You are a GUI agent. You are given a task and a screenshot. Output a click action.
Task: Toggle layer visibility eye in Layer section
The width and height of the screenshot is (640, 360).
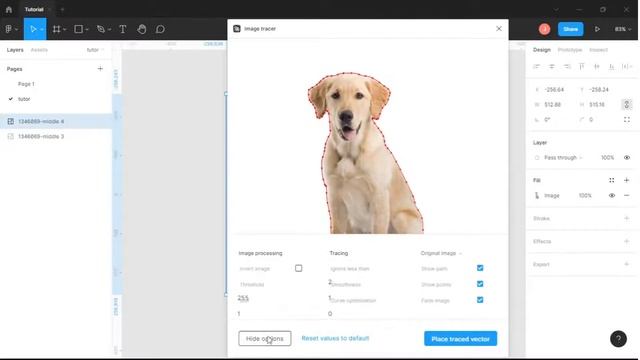[627, 158]
